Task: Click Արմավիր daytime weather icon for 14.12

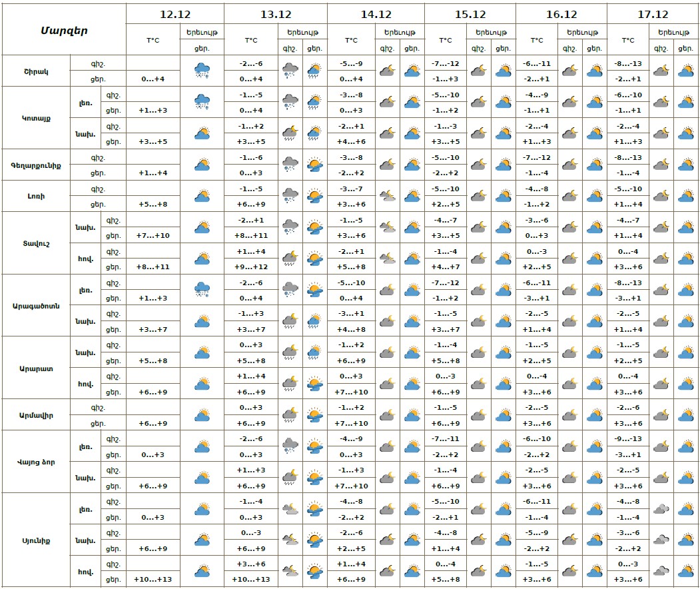Action: pyautogui.click(x=412, y=415)
